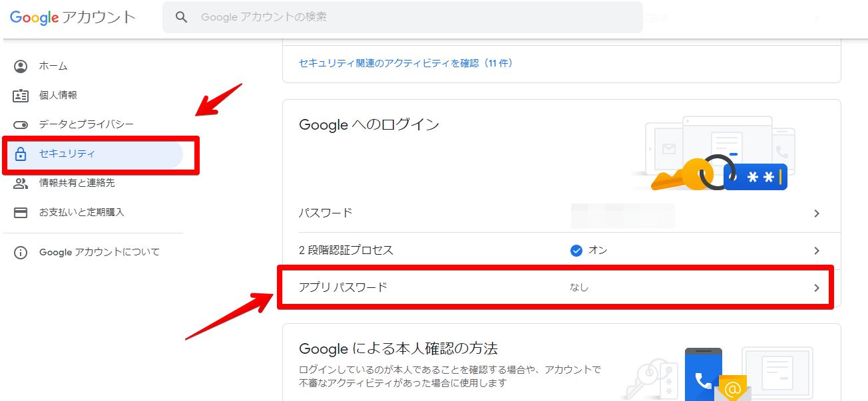
Task: Open the パスワード row
Action: point(561,213)
